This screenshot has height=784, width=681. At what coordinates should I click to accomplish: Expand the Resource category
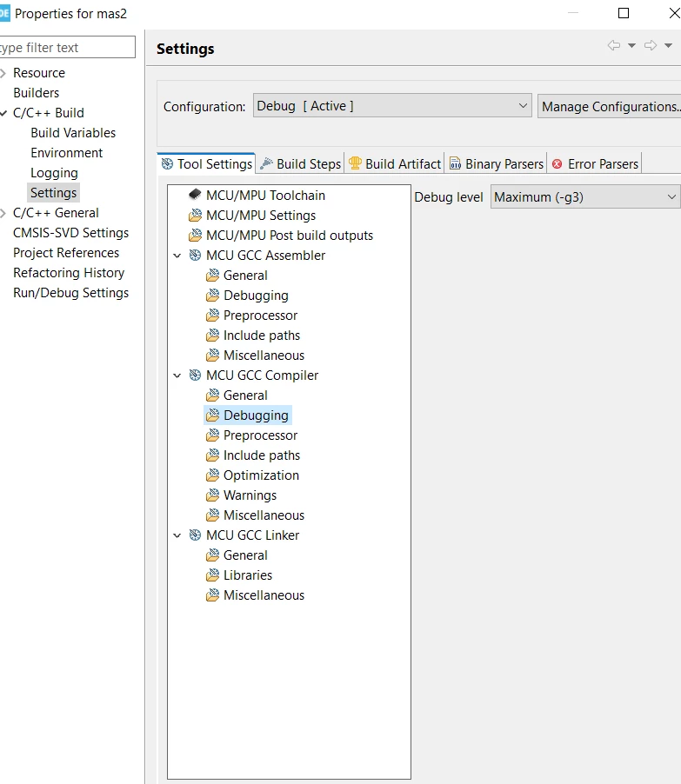3,73
